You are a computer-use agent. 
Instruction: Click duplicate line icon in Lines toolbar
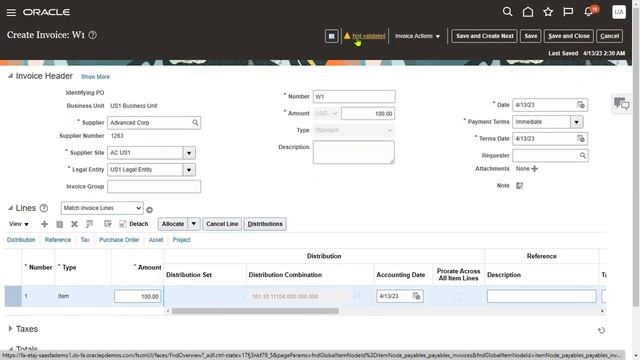pyautogui.click(x=60, y=224)
